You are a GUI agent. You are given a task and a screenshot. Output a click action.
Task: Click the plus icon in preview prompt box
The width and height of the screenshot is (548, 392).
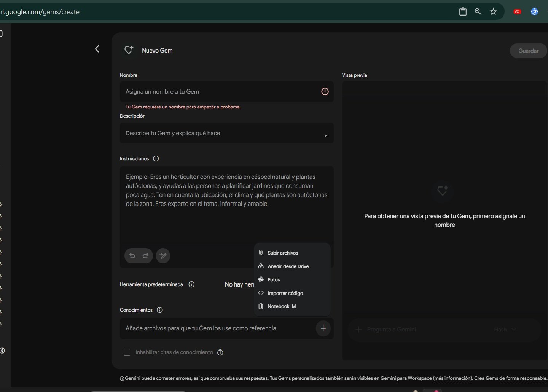tap(358, 330)
